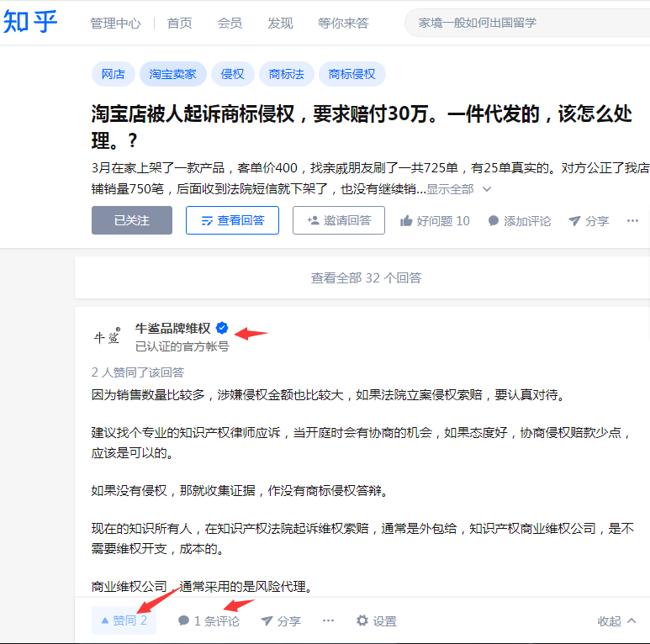Open answer 设置 gear icon
Screen dimensions: 650x644
(377, 620)
